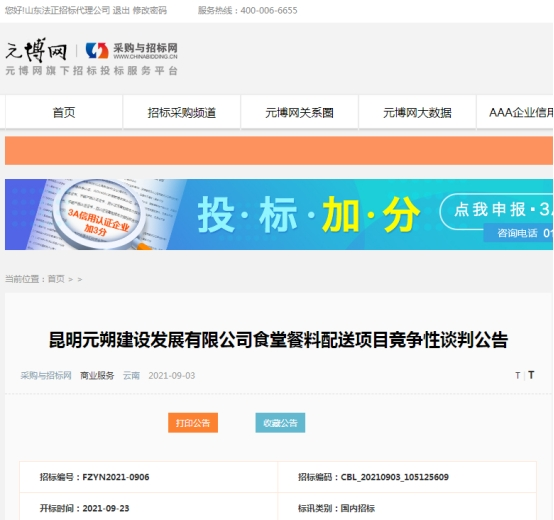Go to 元博网关系圈 tab
Viewport: 554px width, 520px height.
pos(300,112)
